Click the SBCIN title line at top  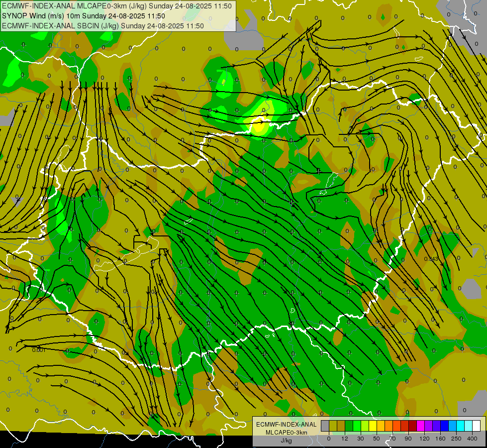pos(103,26)
